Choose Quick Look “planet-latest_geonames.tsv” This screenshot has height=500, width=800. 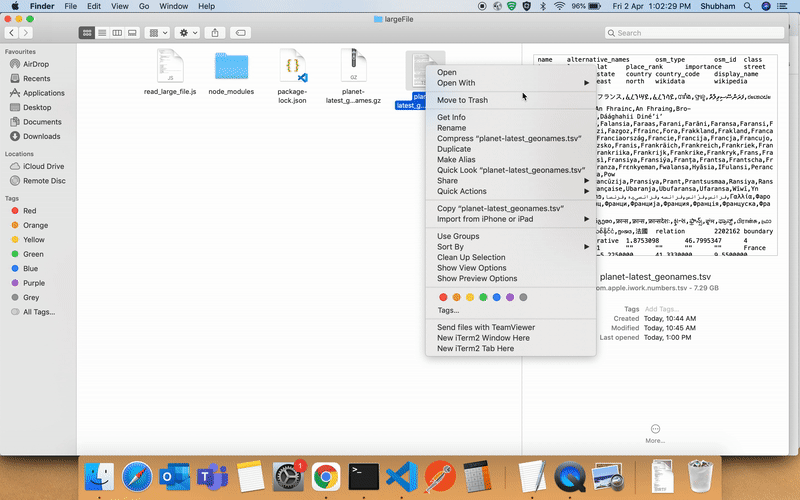[511, 170]
